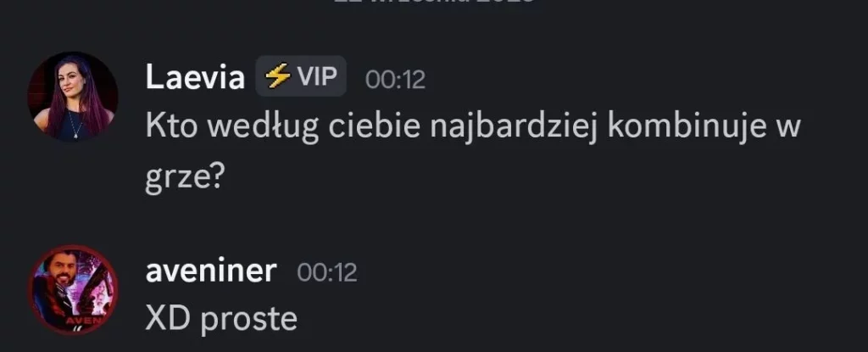Open aveniner's profile picture avatar

(73, 290)
